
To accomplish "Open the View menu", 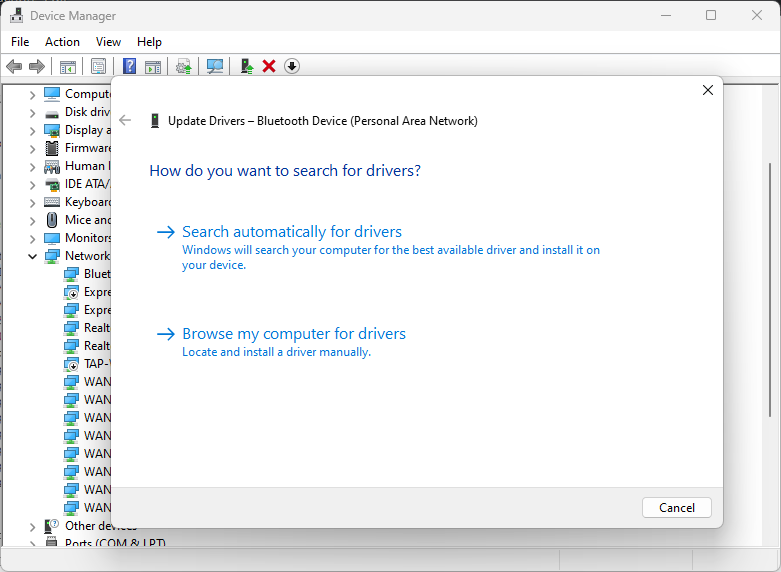I will [108, 42].
